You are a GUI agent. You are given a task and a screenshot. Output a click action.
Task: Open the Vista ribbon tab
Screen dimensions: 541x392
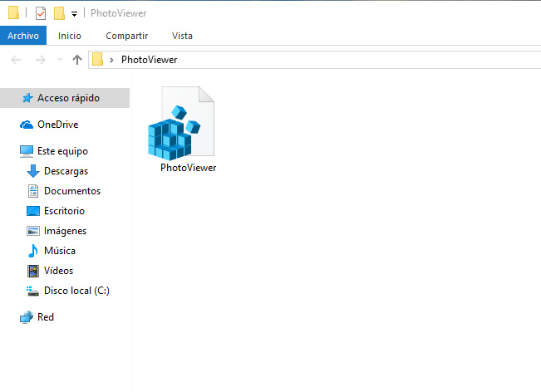pos(182,36)
